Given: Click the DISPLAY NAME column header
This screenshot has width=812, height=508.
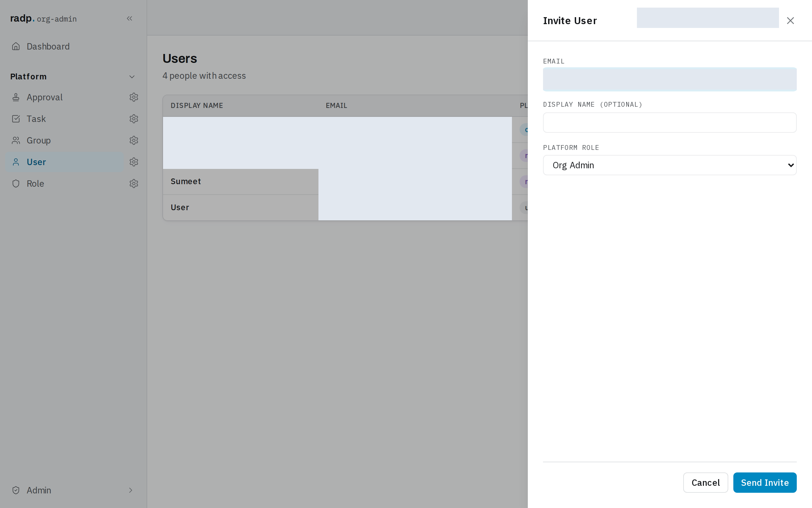Looking at the screenshot, I should 197,105.
